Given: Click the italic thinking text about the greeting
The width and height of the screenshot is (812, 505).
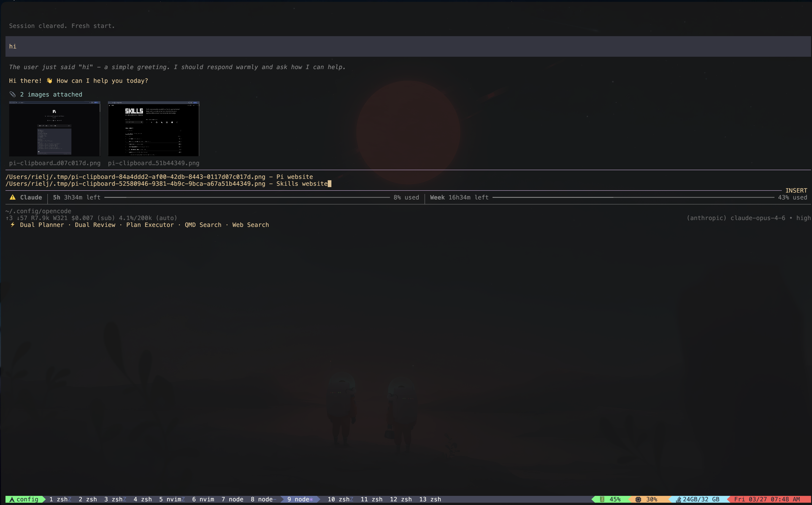Looking at the screenshot, I should (x=177, y=67).
